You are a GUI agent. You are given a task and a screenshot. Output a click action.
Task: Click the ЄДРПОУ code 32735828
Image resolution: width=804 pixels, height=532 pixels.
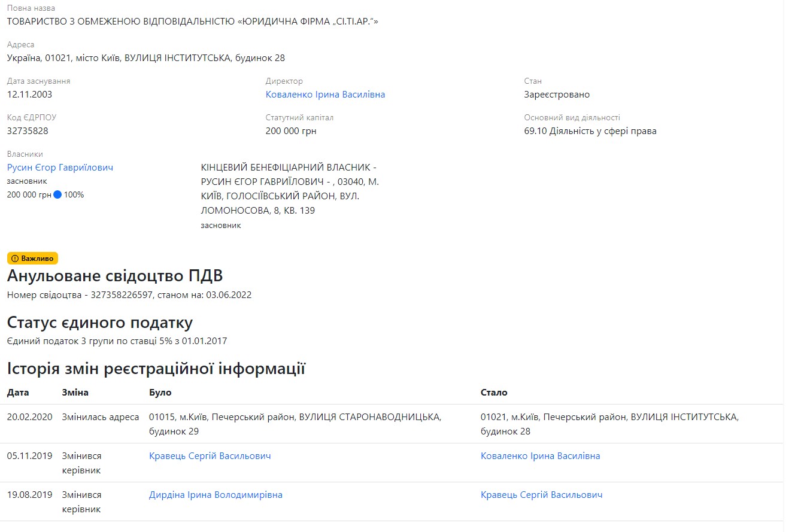(x=28, y=131)
